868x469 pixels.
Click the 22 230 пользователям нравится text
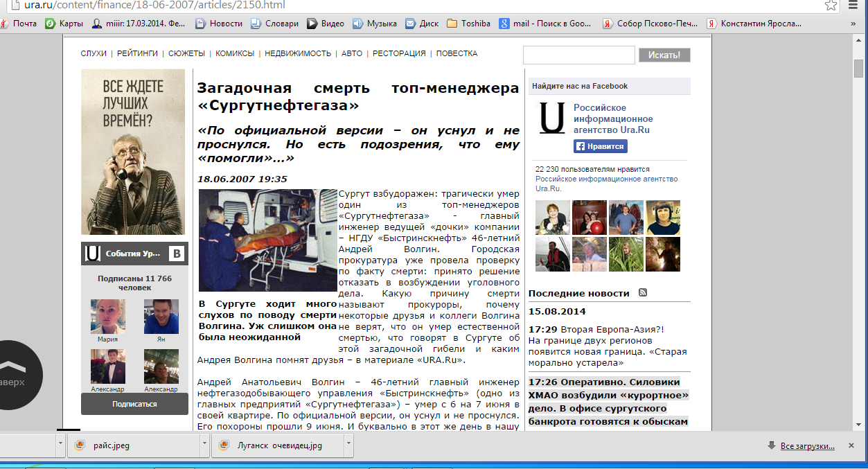coord(592,169)
